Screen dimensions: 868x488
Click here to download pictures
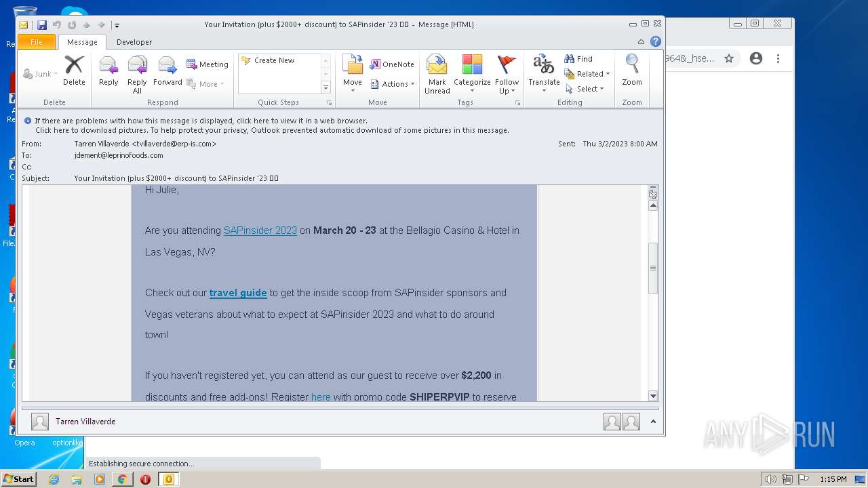(272, 130)
